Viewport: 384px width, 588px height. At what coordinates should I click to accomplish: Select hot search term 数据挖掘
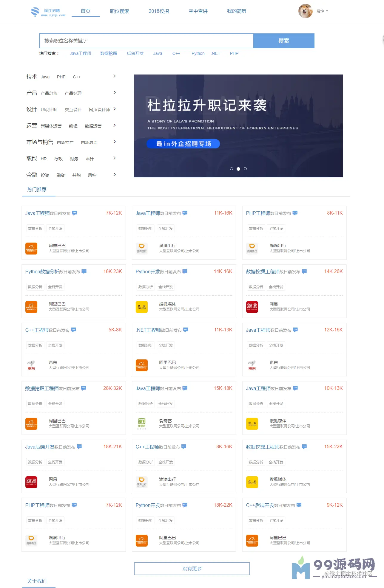(109, 53)
